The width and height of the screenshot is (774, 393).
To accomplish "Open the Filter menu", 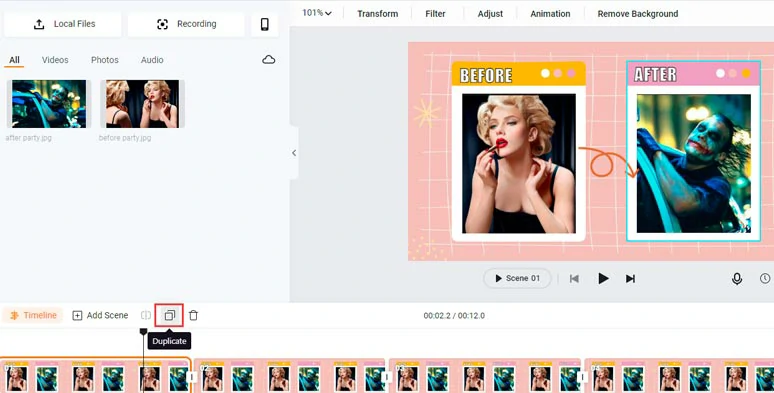I will pyautogui.click(x=435, y=14).
